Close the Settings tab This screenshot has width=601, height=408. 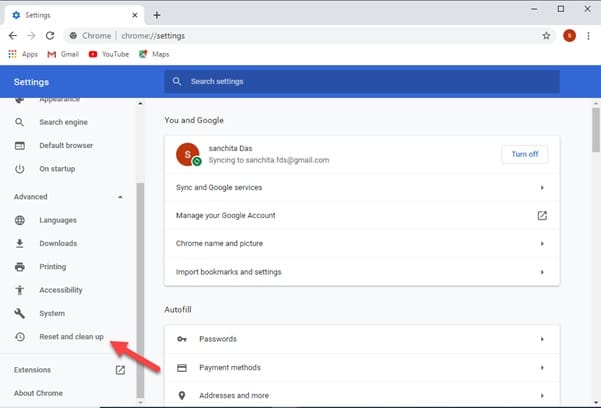pos(135,15)
